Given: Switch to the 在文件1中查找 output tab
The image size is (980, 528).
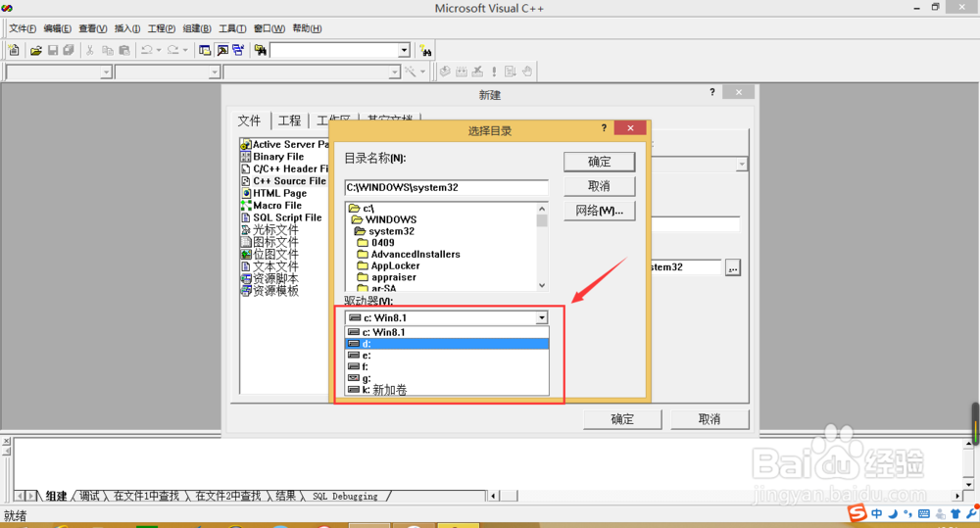Looking at the screenshot, I should pos(146,496).
